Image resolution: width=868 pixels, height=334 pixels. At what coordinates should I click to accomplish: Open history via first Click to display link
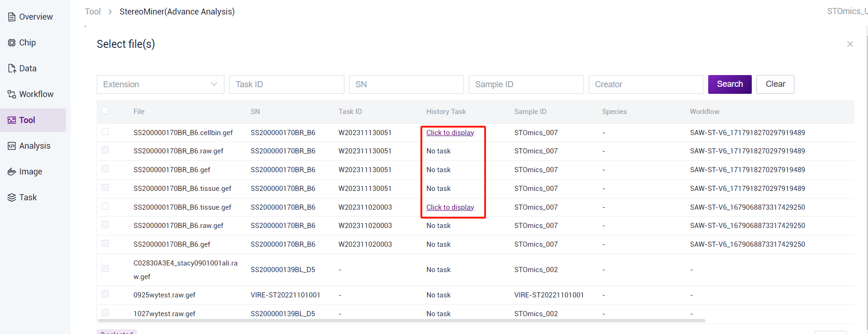pos(450,133)
